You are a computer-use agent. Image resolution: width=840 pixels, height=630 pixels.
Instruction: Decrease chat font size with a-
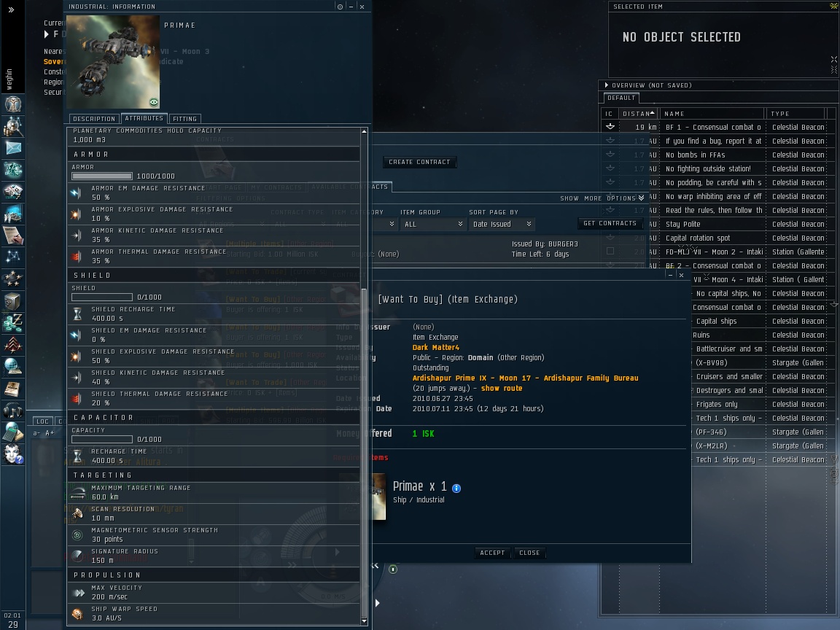click(36, 433)
